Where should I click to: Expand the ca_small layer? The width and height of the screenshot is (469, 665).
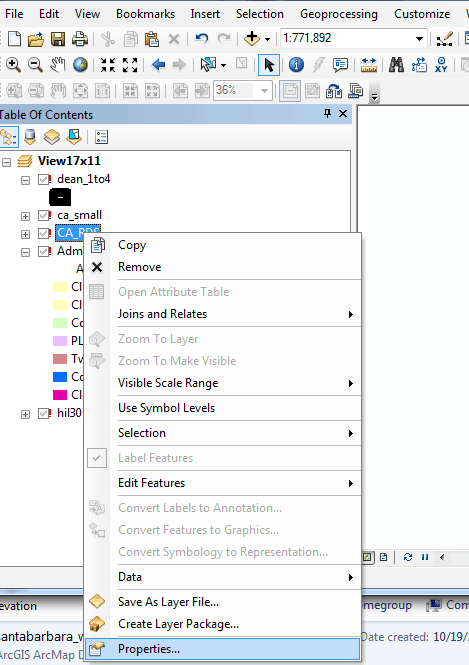click(x=25, y=216)
